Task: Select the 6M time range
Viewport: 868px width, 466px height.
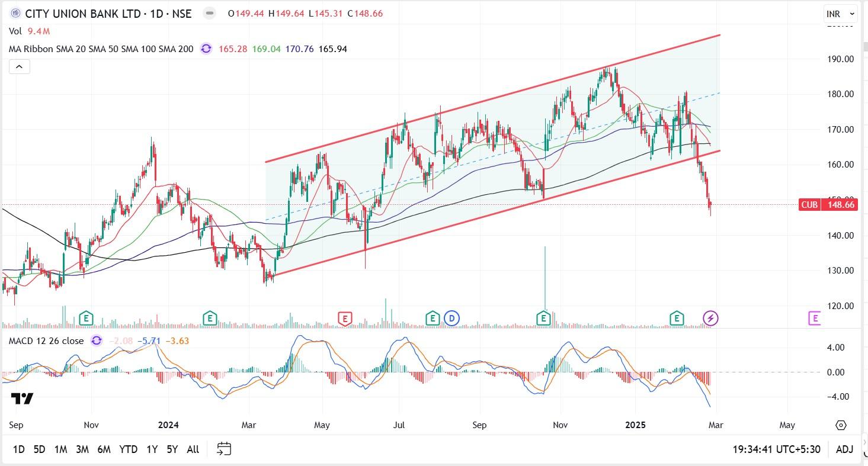Action: pyautogui.click(x=104, y=449)
